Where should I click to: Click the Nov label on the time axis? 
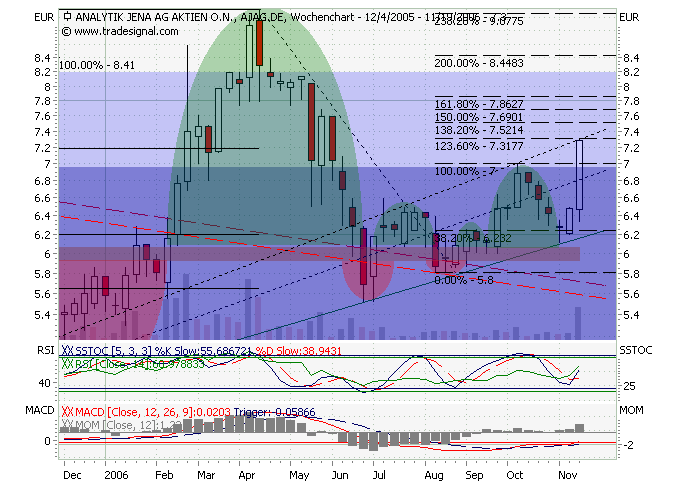(x=567, y=478)
